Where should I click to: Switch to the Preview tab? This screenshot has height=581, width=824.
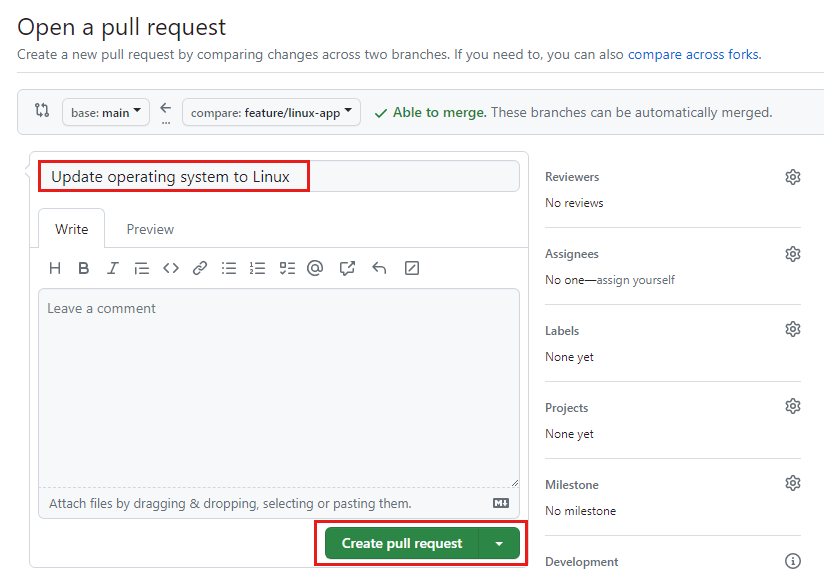tap(150, 229)
